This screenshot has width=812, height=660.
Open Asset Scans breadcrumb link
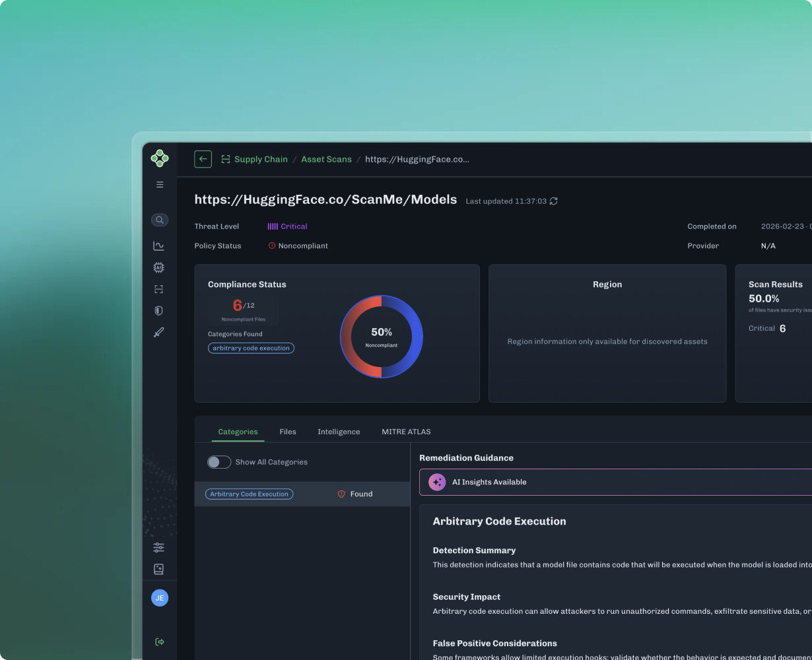click(x=326, y=159)
